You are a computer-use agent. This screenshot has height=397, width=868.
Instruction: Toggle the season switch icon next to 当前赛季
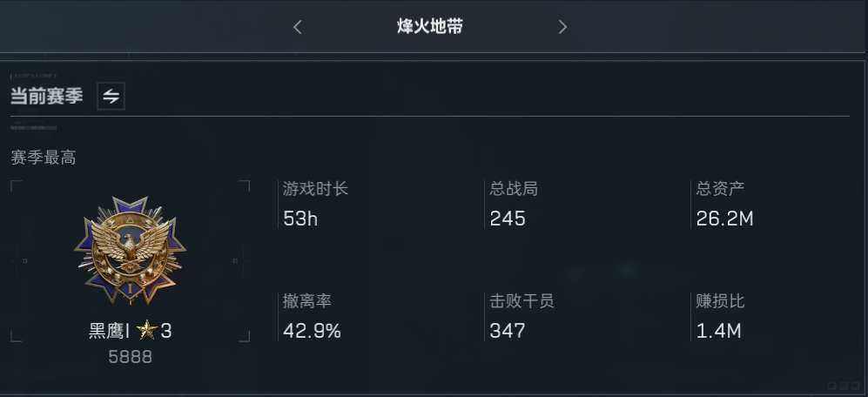[x=111, y=97]
